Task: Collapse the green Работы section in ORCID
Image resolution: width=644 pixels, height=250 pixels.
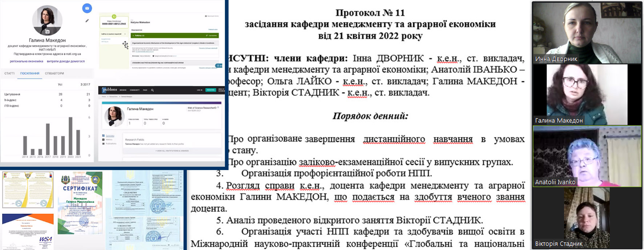Action: [174, 36]
